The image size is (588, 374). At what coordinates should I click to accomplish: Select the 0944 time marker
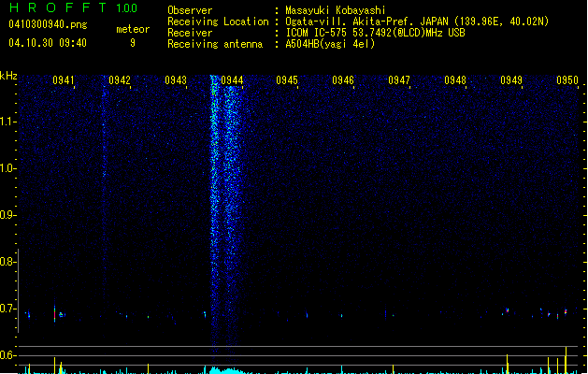click(x=232, y=80)
